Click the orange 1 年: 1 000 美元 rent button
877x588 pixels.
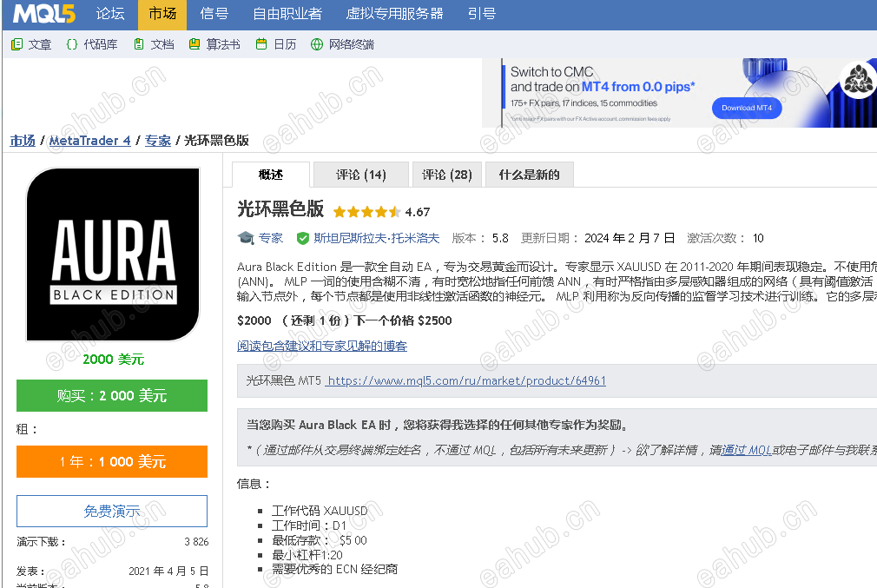[x=112, y=461]
